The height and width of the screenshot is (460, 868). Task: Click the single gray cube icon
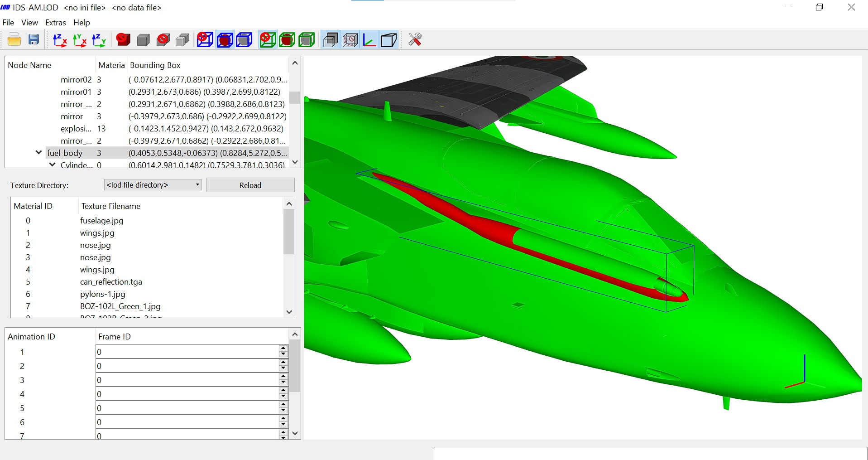click(x=144, y=40)
